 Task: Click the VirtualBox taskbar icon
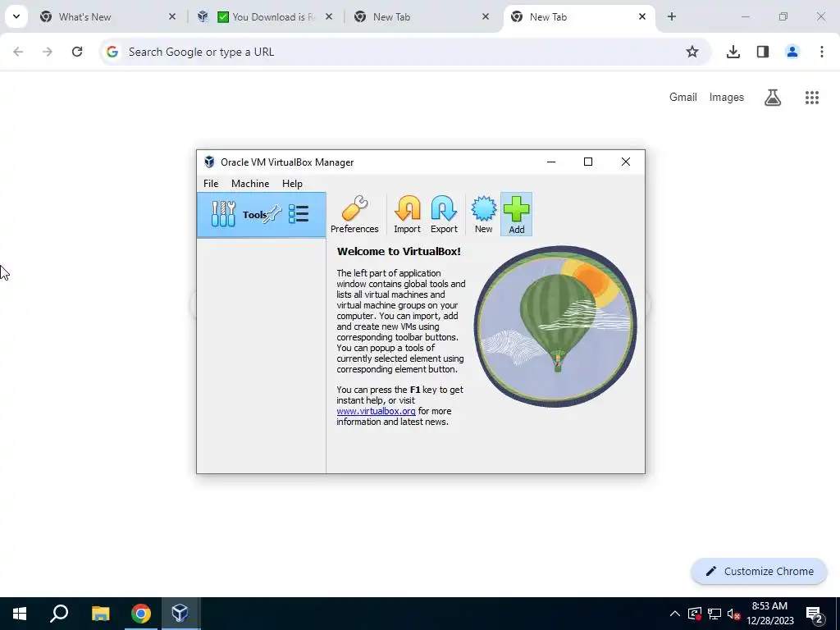(x=180, y=614)
